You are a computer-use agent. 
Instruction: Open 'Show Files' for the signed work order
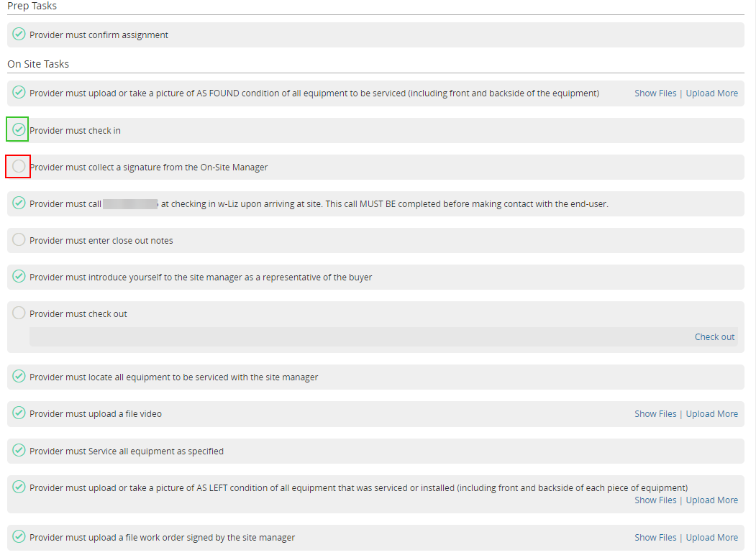(655, 537)
